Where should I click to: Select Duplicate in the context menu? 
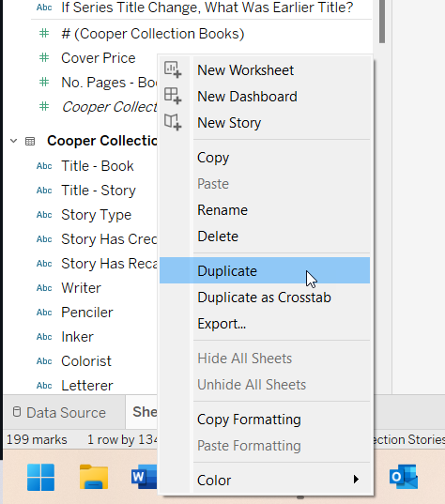pos(265,270)
